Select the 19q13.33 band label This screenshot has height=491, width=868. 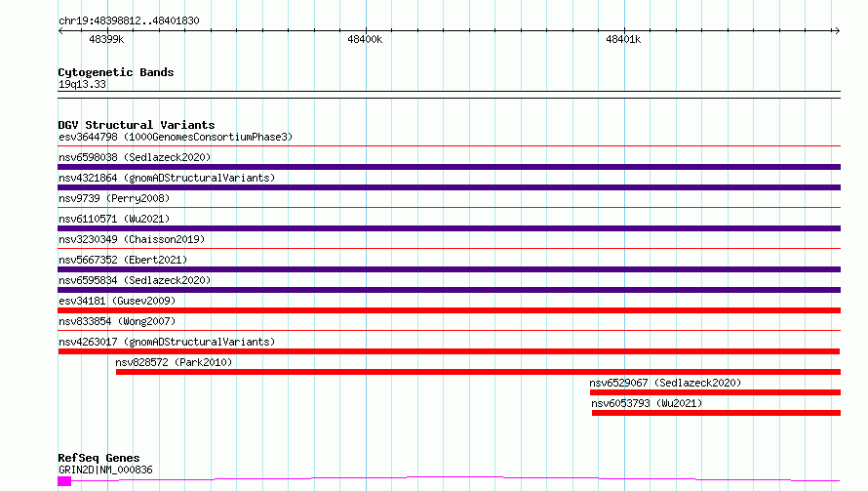click(82, 84)
